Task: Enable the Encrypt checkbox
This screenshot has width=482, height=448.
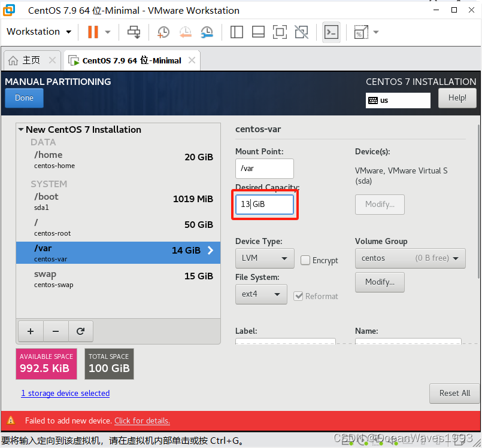Action: point(305,260)
